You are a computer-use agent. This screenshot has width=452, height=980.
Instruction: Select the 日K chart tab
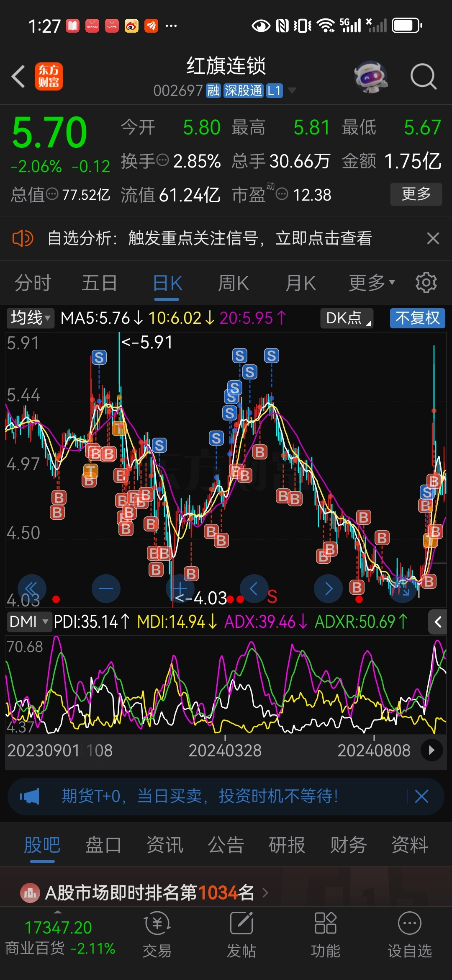click(167, 283)
